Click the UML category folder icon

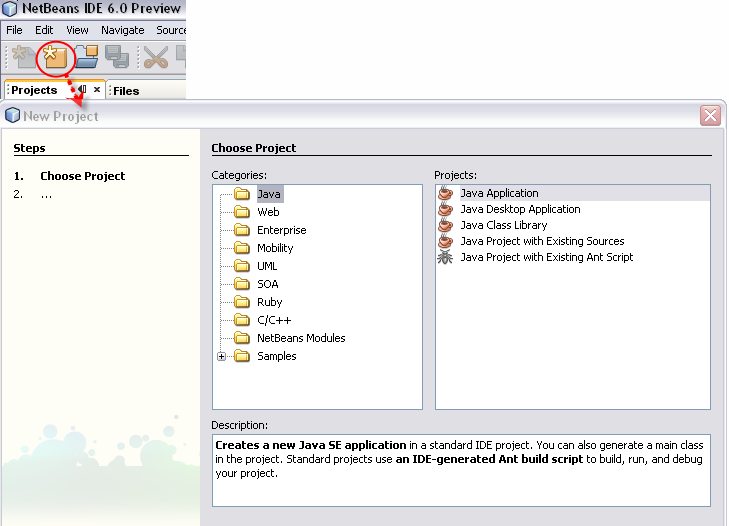242,266
